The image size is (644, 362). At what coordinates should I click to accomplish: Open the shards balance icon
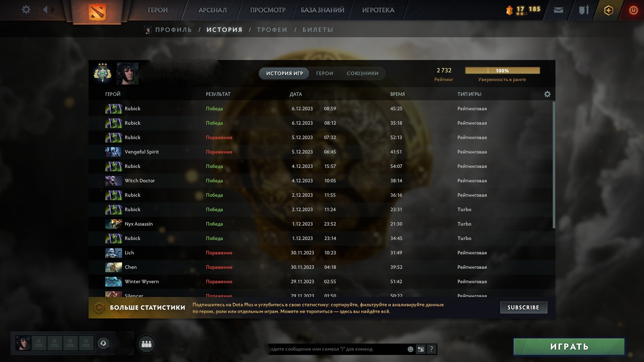pos(509,10)
